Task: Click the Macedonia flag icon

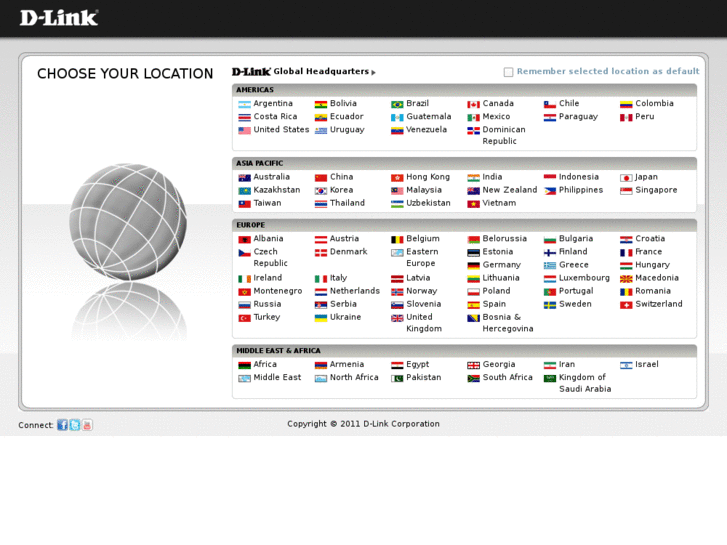Action: pos(626,279)
